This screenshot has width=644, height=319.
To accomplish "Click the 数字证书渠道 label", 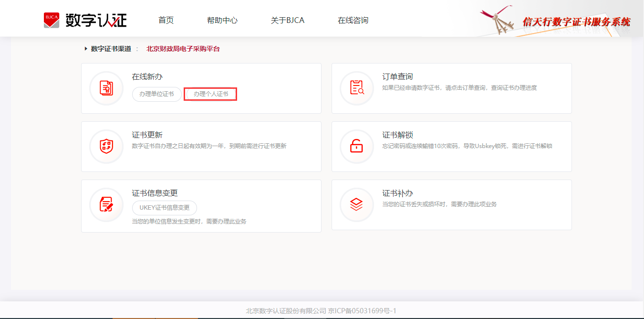I will [111, 49].
